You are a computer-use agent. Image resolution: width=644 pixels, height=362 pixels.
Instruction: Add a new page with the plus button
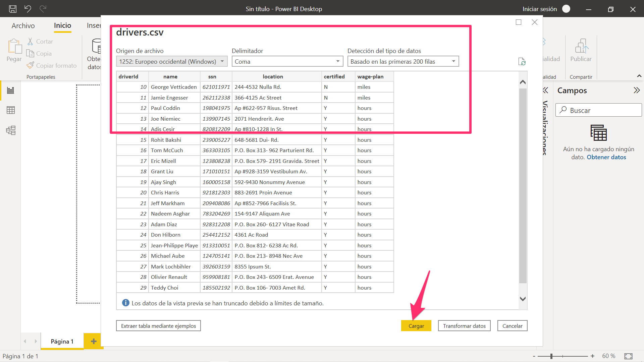(94, 341)
